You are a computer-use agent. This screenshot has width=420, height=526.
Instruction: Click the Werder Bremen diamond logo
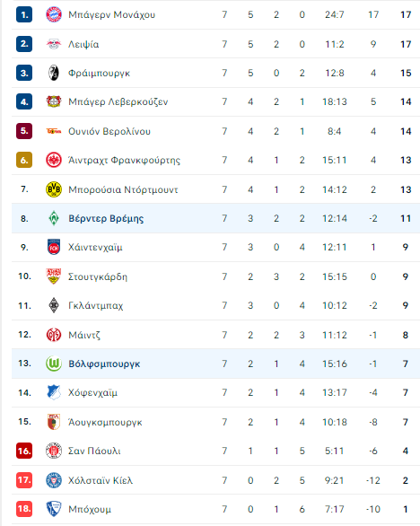(x=54, y=218)
